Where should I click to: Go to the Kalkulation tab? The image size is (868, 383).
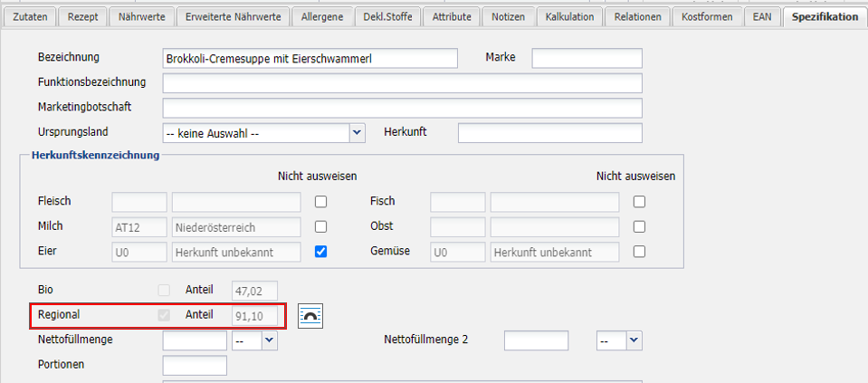pos(570,16)
